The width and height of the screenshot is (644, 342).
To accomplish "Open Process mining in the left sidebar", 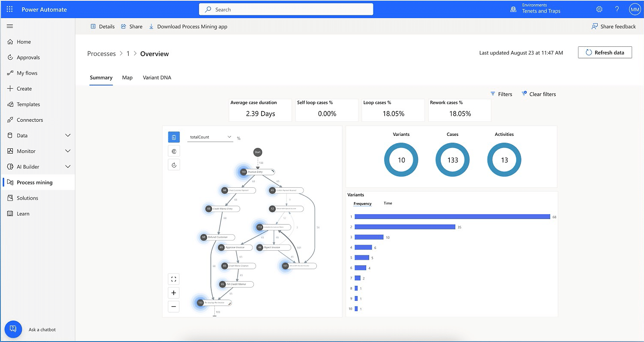I will (34, 182).
